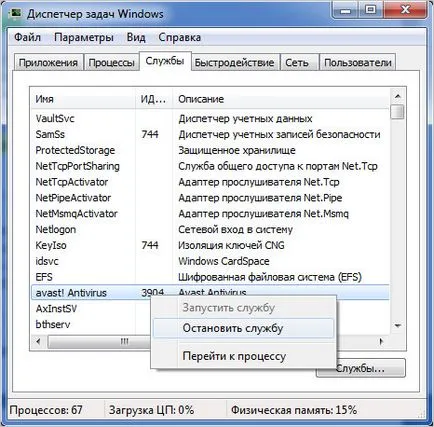Sort services by the Имя column header
The image size is (434, 427).
(x=83, y=99)
